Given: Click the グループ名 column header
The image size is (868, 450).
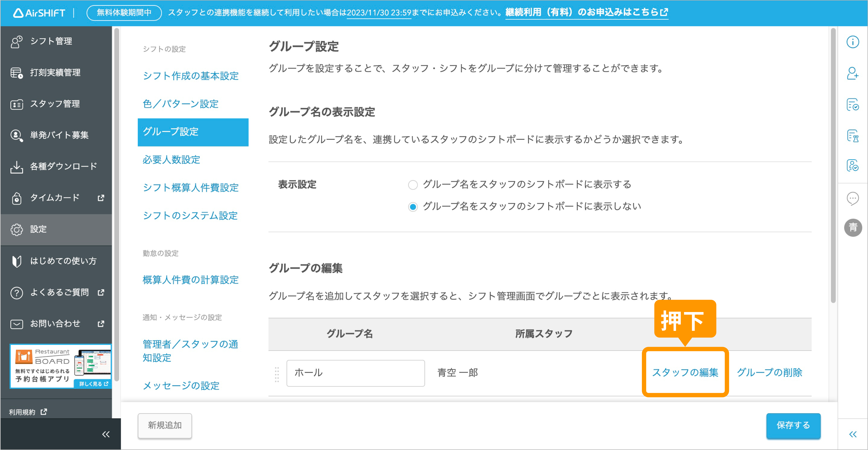Looking at the screenshot, I should tap(349, 334).
